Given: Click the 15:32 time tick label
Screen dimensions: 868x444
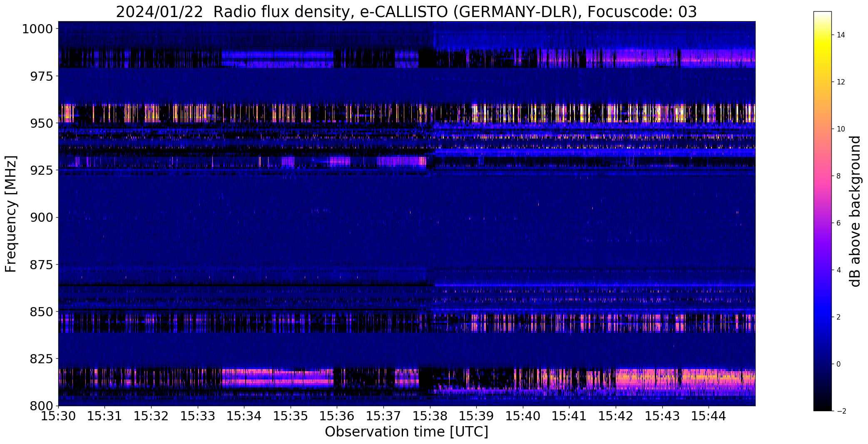Looking at the screenshot, I should pyautogui.click(x=151, y=416).
